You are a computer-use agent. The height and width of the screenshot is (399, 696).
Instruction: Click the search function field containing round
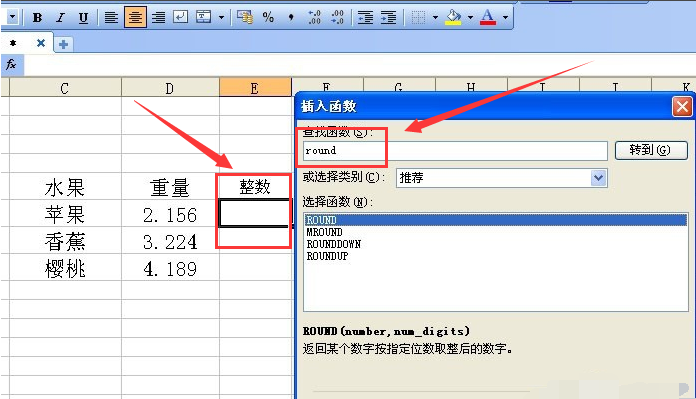click(x=455, y=150)
